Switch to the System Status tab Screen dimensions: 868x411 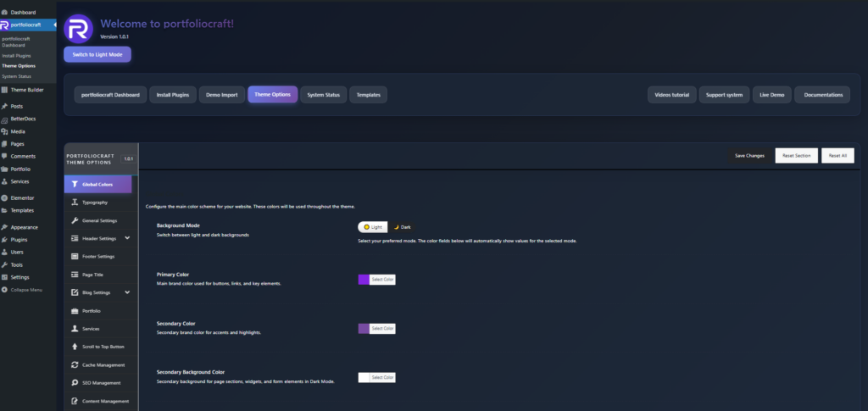click(x=323, y=95)
